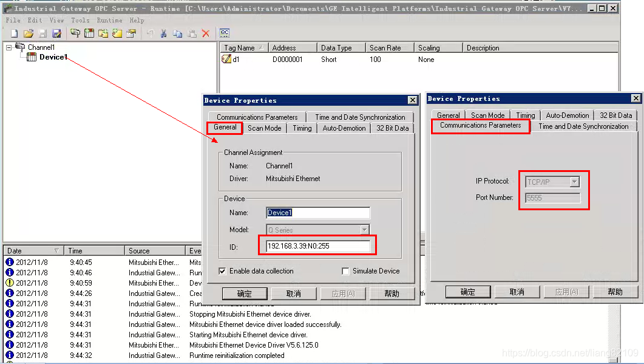
Task: Open Time and Date Synchronization tab in right dialog
Action: coord(583,126)
